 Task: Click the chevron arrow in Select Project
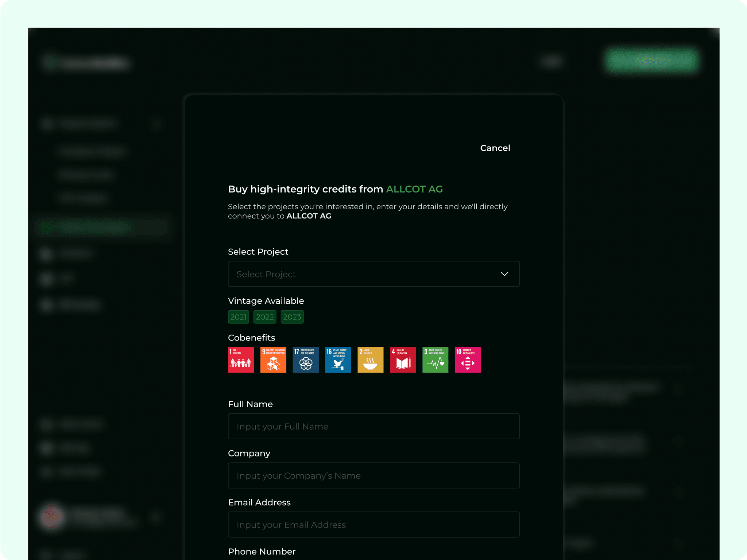click(504, 274)
